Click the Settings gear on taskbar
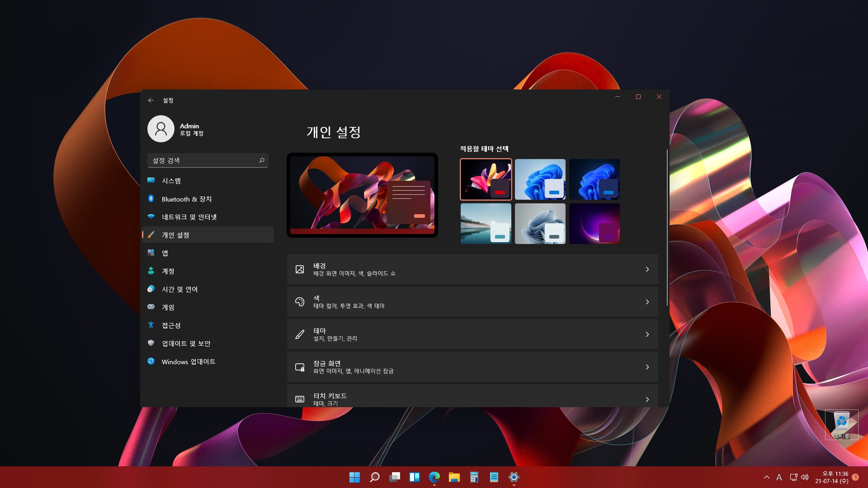Viewport: 868px width, 488px height. [x=514, y=477]
